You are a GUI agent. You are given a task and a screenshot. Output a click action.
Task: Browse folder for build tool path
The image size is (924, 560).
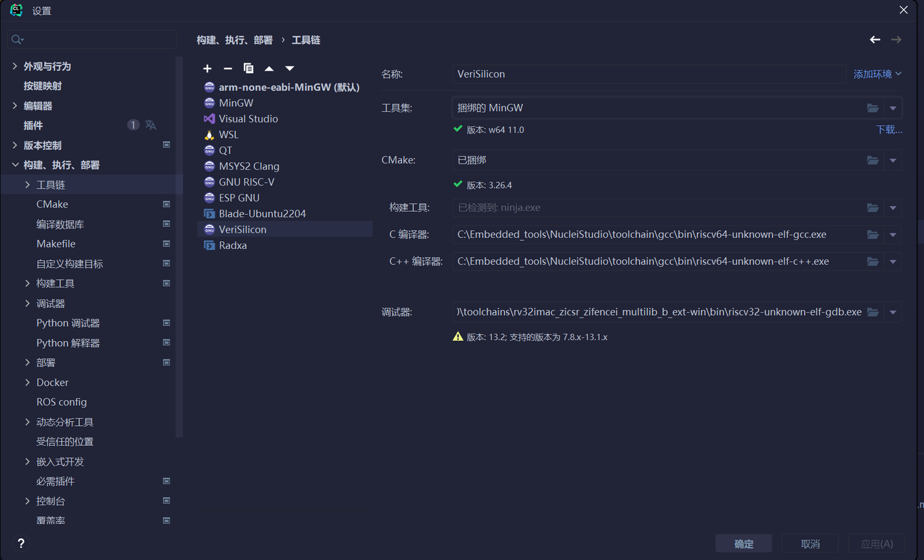pos(873,208)
